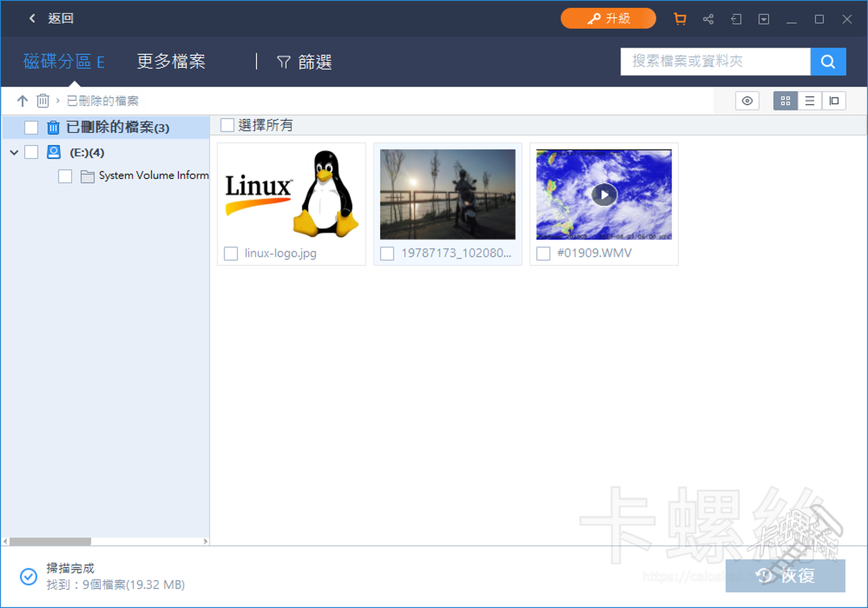868x608 pixels.
Task: Check the 選擇所有 select-all checkbox
Action: 227,125
